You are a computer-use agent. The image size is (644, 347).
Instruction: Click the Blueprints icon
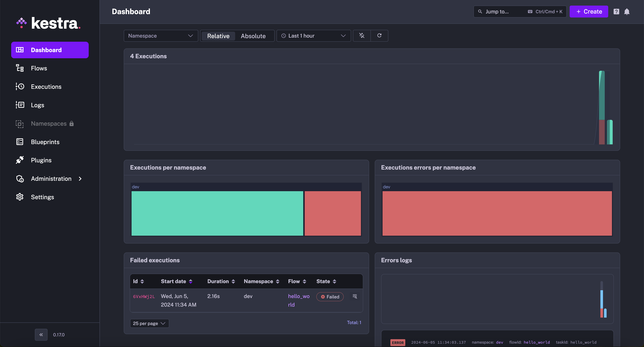coord(20,142)
